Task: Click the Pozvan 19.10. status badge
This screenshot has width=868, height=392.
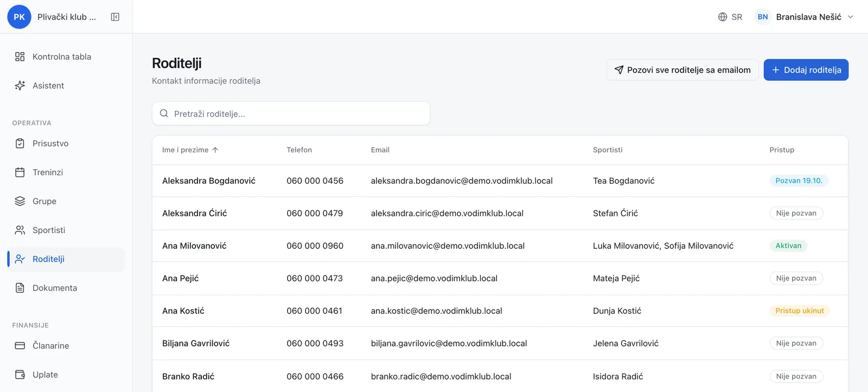Action: (x=799, y=181)
